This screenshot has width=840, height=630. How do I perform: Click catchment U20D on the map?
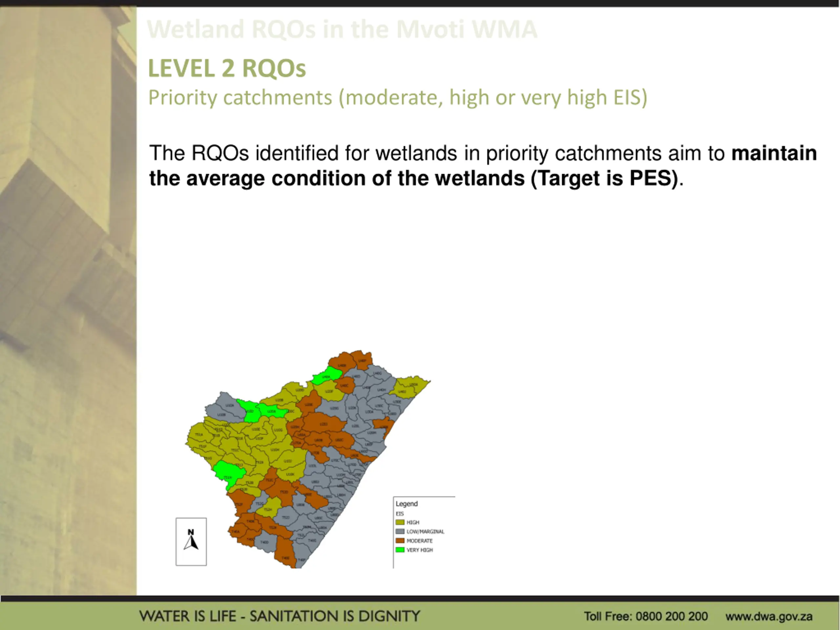tap(300, 390)
